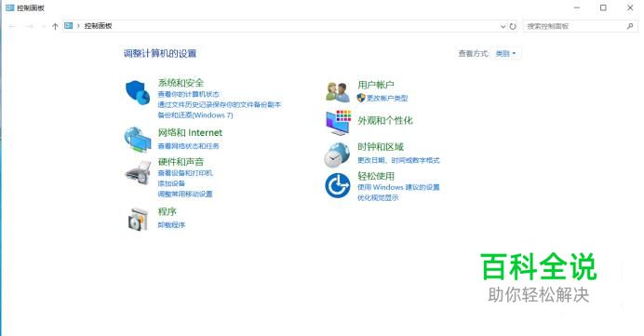Click the 控制面板 breadcrumb in the address bar
Screen dimensions: 644x336
click(x=98, y=26)
